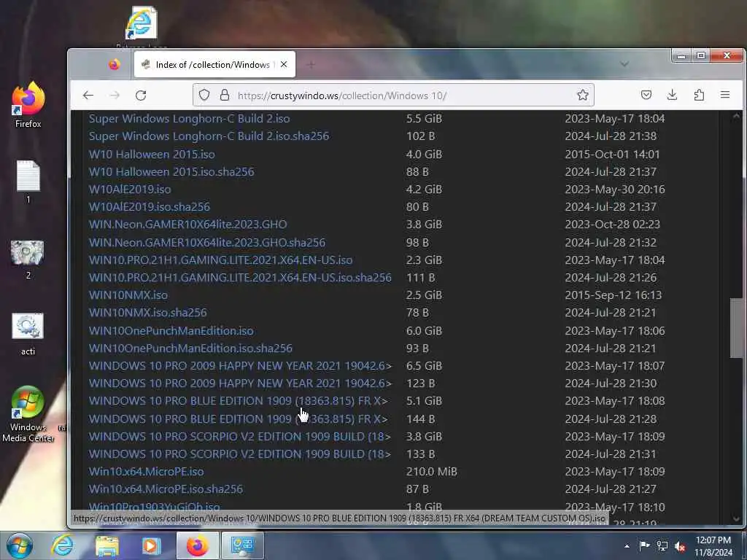Viewport: 747px width, 560px height.
Task: Open WIN10NMX.iso.sha256 link
Action: coord(147,313)
